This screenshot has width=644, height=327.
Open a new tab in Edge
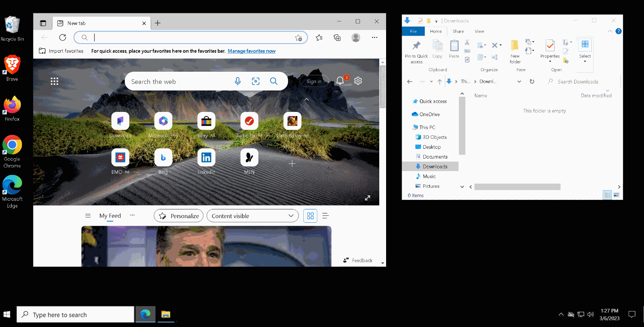(x=158, y=23)
